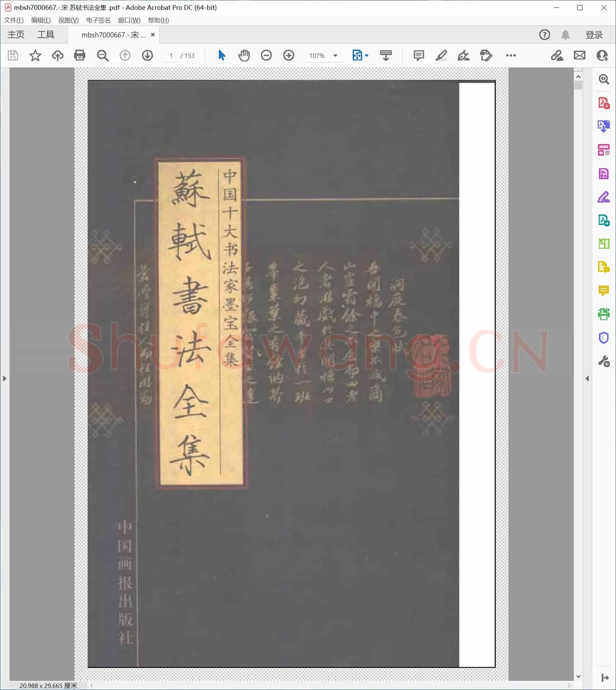Add a comment with sticky note tool
Screen dimensions: 616x690
(418, 55)
